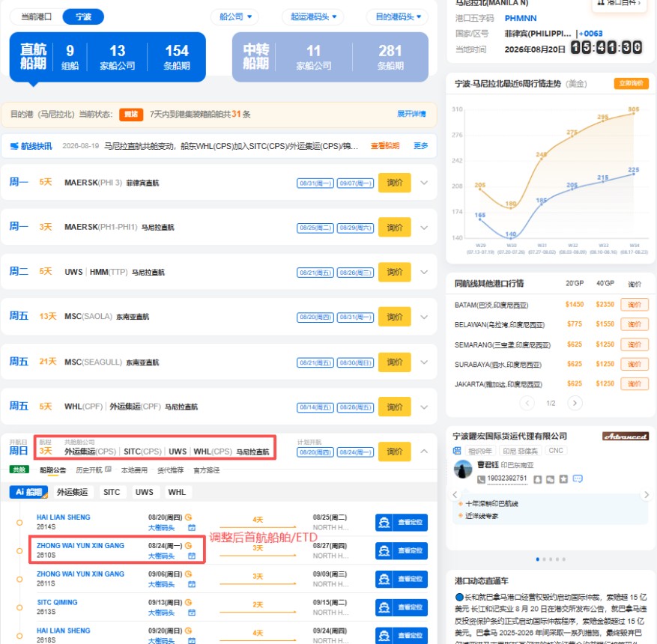The height and width of the screenshot is (644, 657).
Task: Click clock icon next to 09/06(周日) ETD
Action: 189,574
